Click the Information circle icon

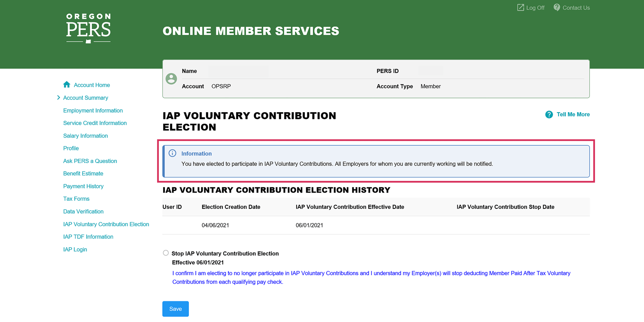coord(173,153)
